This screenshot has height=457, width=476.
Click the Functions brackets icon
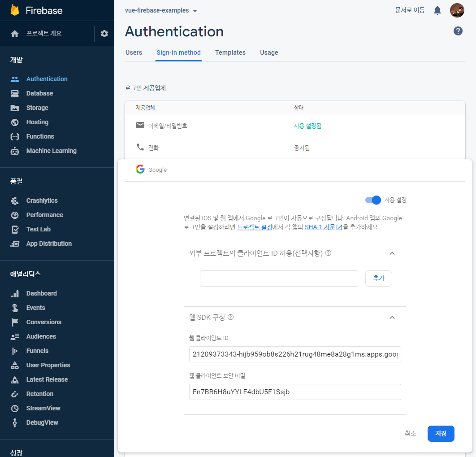[15, 137]
